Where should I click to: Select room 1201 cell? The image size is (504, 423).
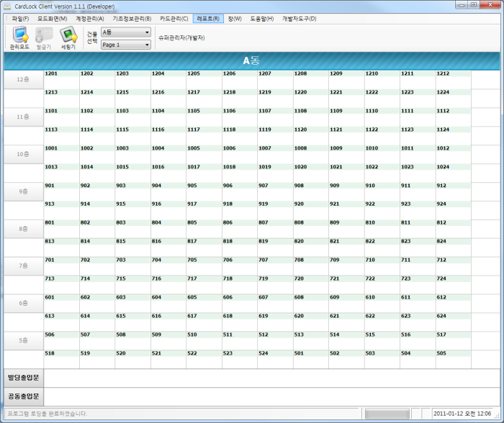click(x=61, y=80)
